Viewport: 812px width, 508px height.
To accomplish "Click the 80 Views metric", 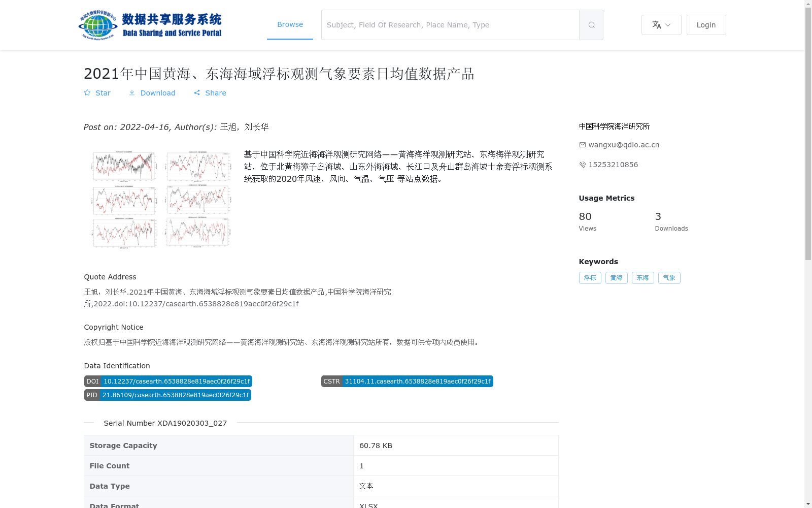I will point(588,221).
